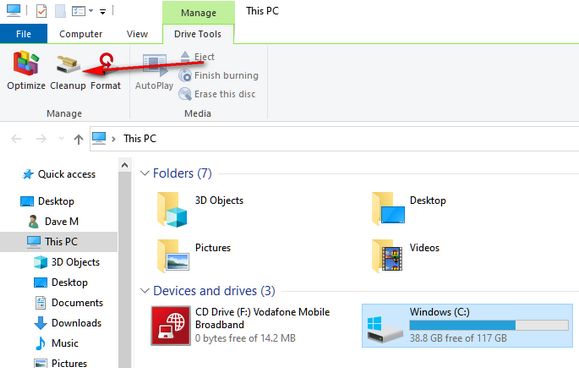Open the recent locations dropdown arrow
The image size is (579, 368).
tap(61, 139)
